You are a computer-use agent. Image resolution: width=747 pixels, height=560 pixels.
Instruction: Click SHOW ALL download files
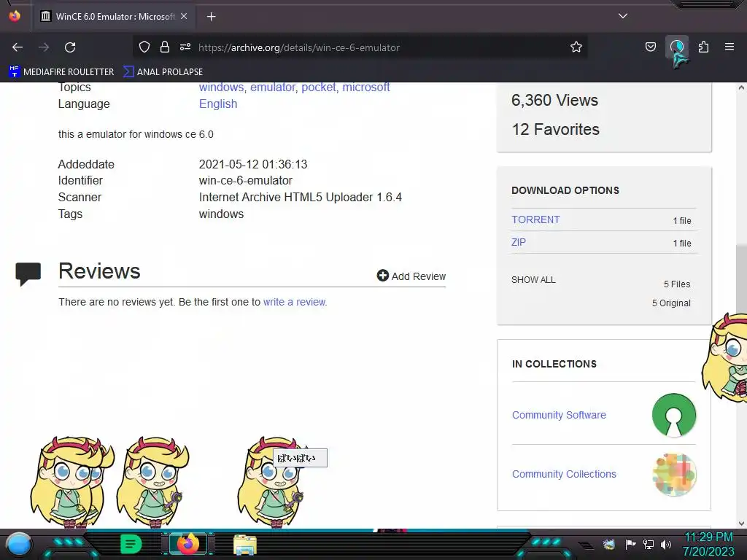(533, 280)
